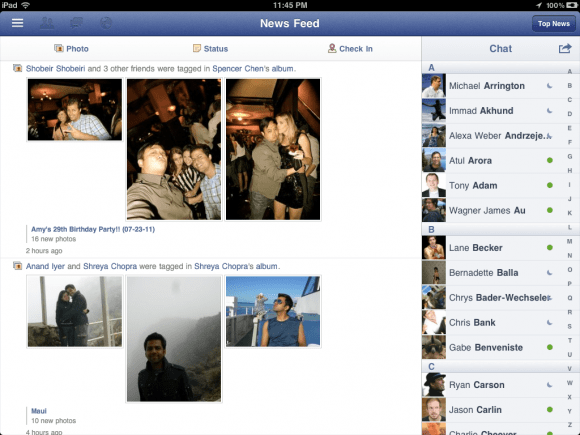Viewport: 580px width, 435px height.
Task: Open the notifications globe icon
Action: click(106, 23)
